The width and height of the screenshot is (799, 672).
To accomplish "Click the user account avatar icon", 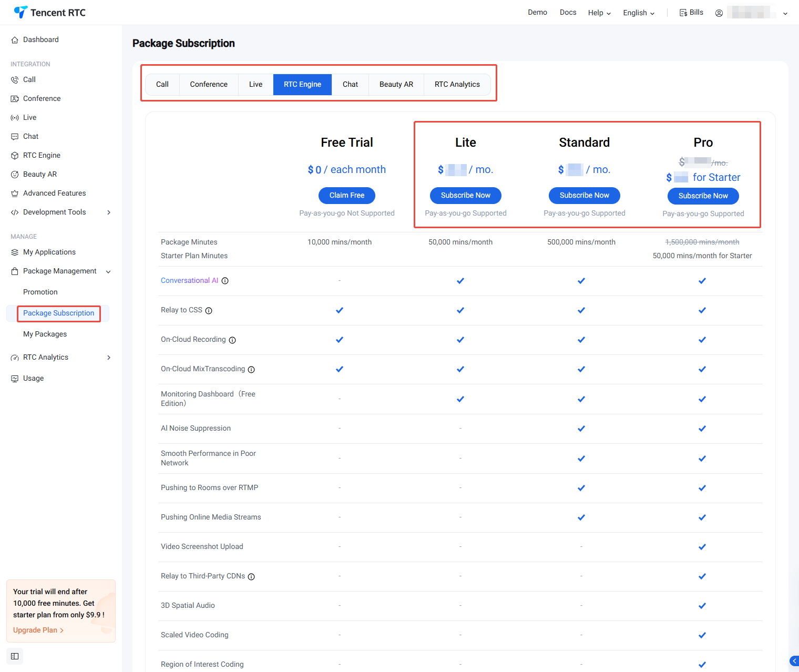I will 719,13.
